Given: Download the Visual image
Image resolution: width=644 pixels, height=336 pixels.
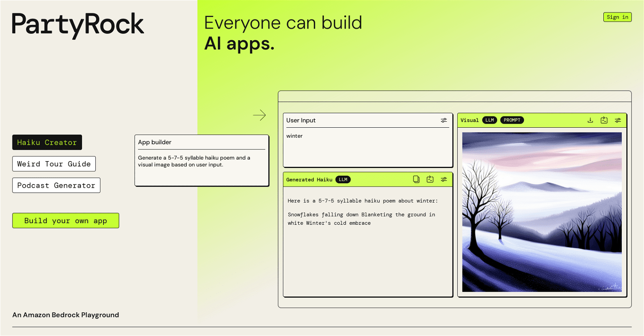Looking at the screenshot, I should coord(590,120).
